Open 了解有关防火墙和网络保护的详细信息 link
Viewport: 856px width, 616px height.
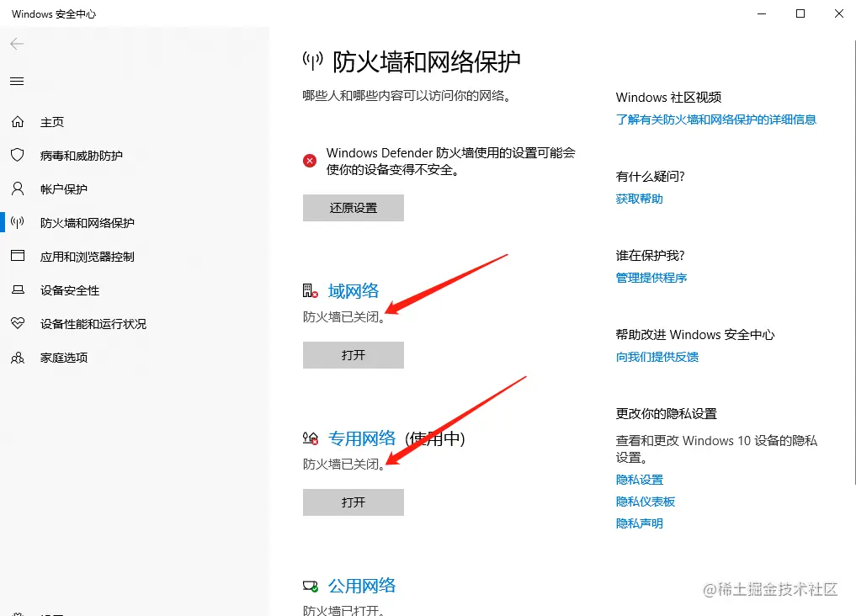click(715, 119)
